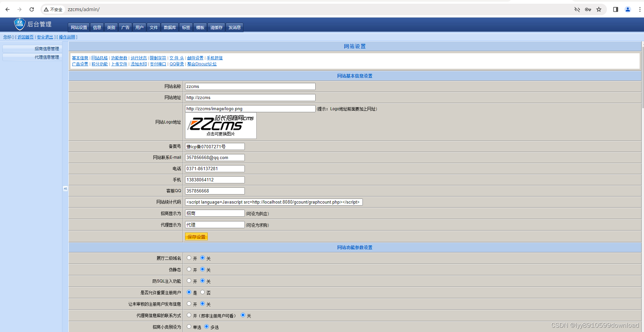Click the 网站地址 input field
644x332 pixels.
[x=250, y=98]
